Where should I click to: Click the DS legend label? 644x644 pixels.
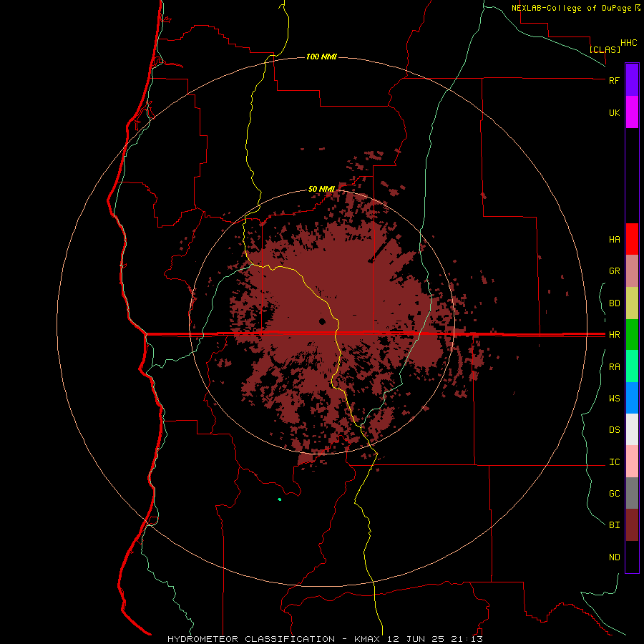pyautogui.click(x=614, y=430)
